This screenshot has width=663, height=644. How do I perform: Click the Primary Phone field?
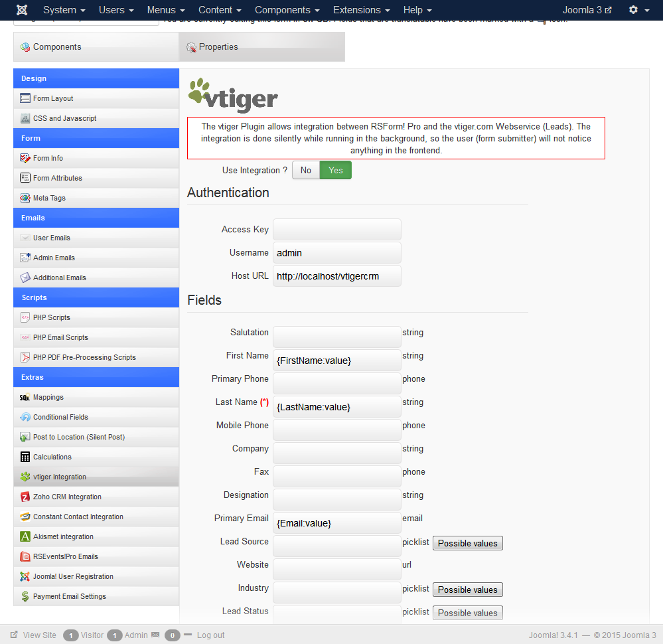tap(337, 383)
